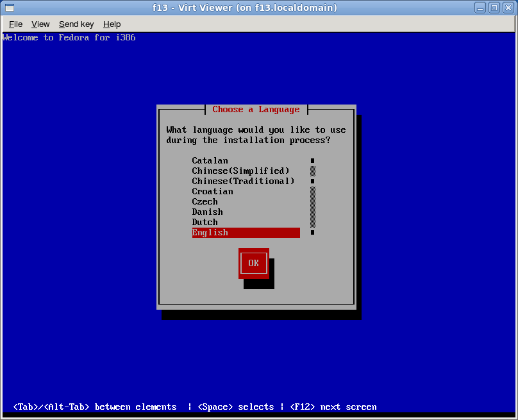The height and width of the screenshot is (420, 518).
Task: Click the window menu icon in title bar
Action: coord(10,7)
